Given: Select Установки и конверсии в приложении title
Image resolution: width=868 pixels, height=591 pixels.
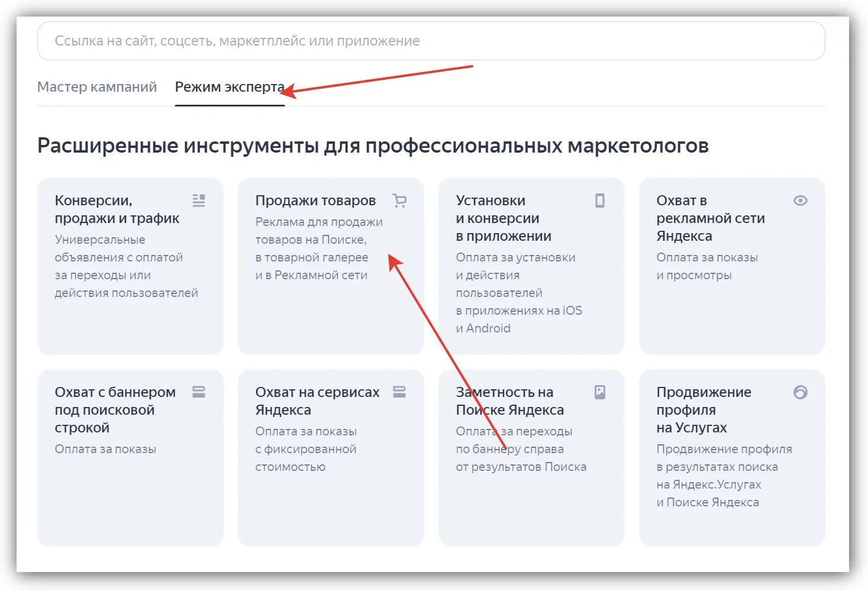Looking at the screenshot, I should [x=504, y=218].
